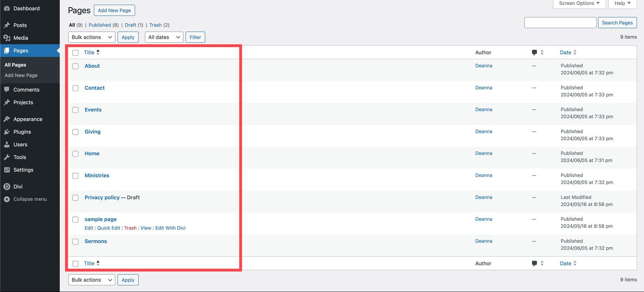Click Trash link under sample page
The width and height of the screenshot is (644, 292).
coord(130,228)
